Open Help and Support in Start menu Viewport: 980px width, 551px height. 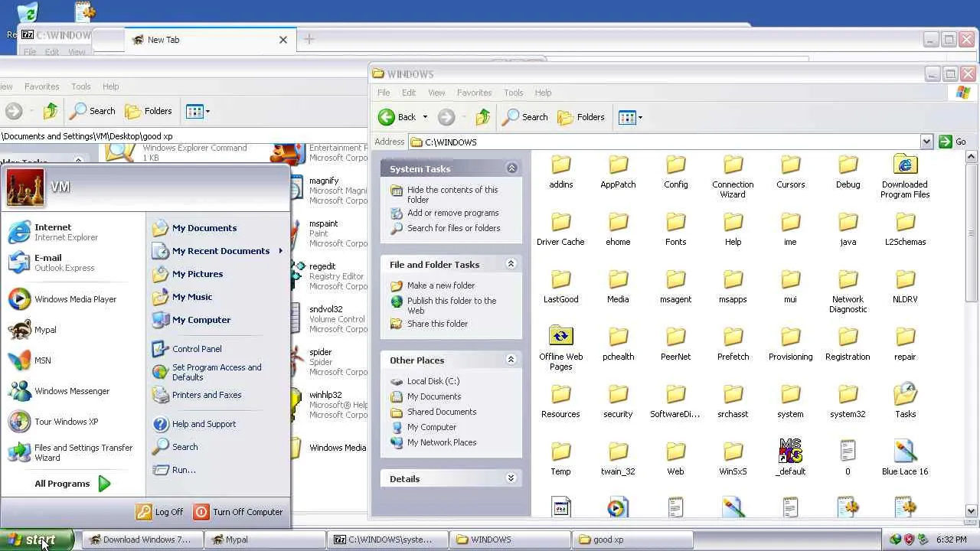(x=194, y=424)
